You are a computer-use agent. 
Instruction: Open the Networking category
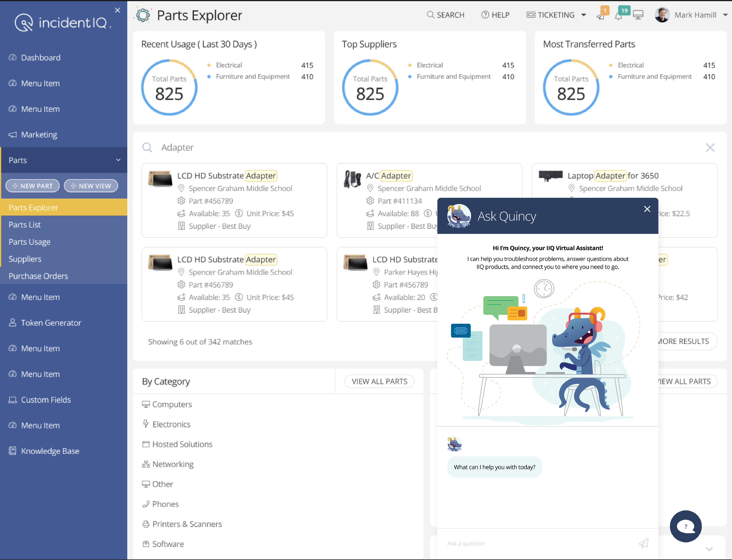click(173, 464)
